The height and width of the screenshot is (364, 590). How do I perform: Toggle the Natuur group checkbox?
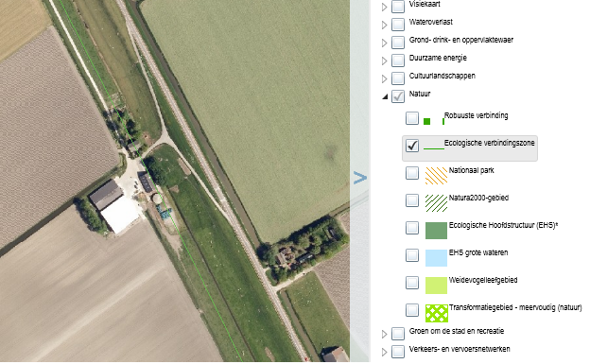398,96
